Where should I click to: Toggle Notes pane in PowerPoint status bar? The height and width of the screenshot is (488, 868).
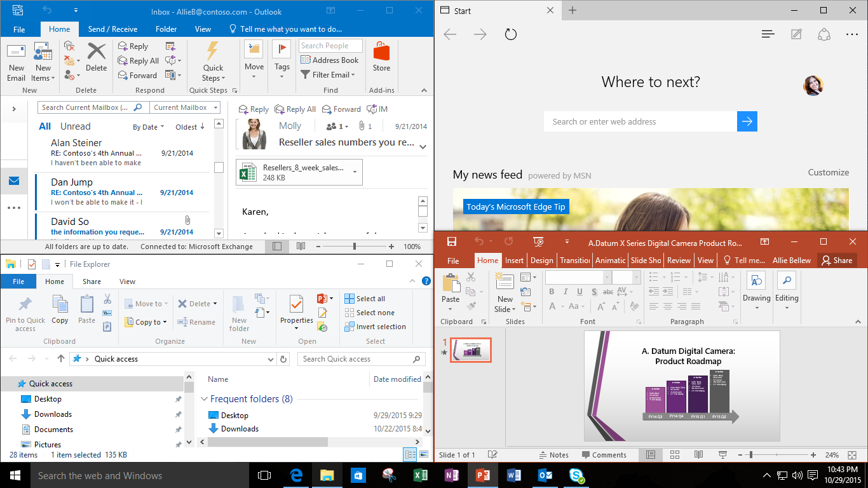(x=553, y=455)
